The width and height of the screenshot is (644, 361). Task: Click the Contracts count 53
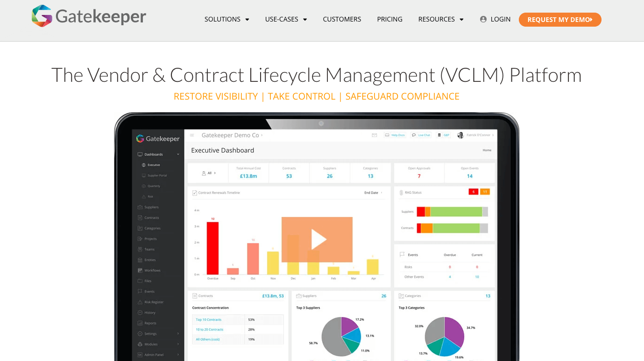coord(289,176)
